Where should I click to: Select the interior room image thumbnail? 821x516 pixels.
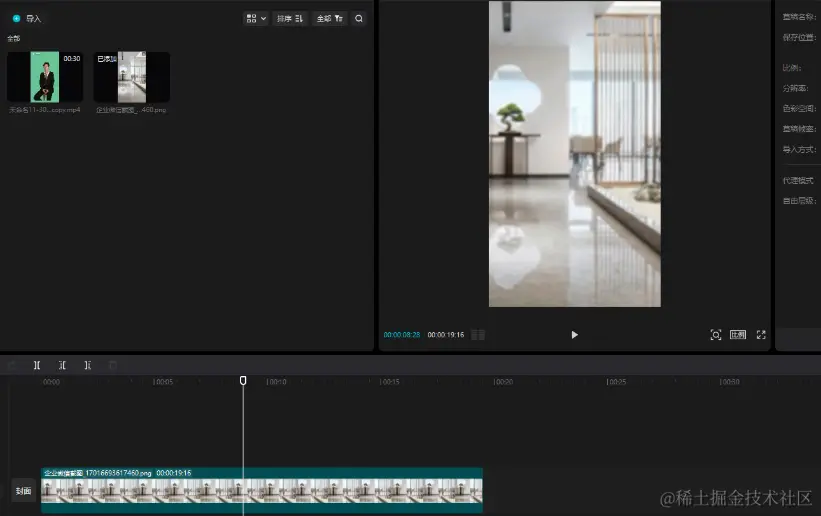pyautogui.click(x=132, y=76)
